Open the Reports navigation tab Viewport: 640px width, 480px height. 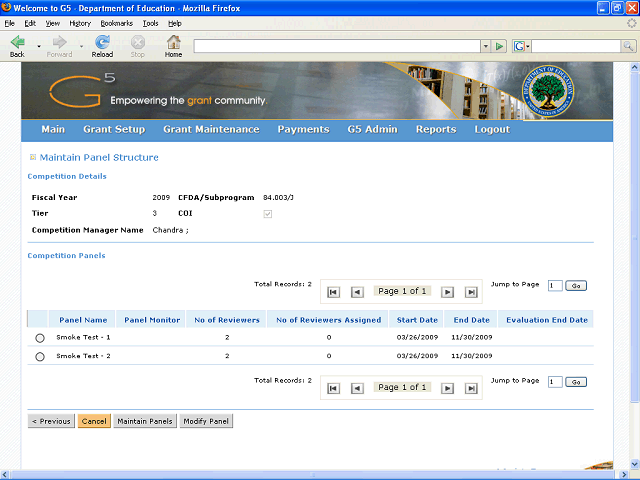(x=436, y=129)
